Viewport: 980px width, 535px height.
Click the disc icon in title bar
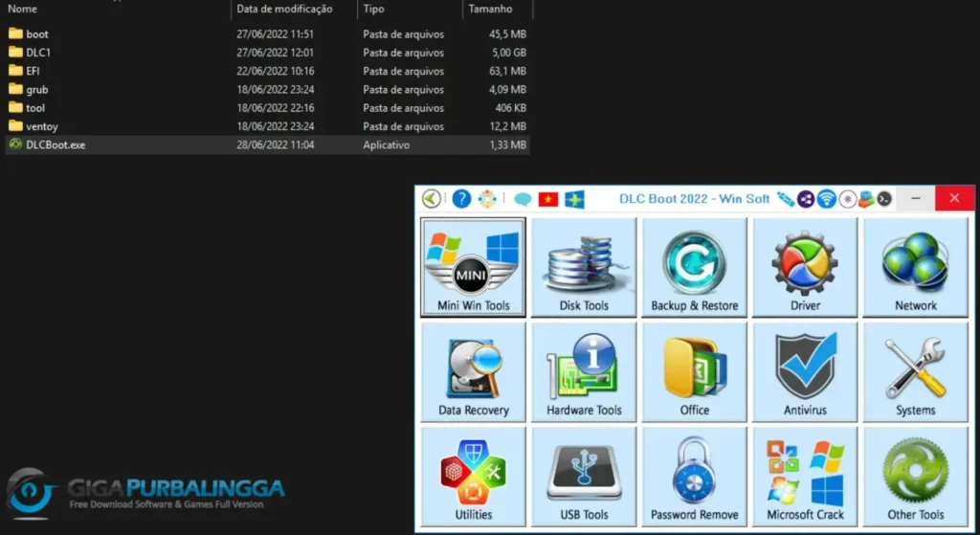pyautogui.click(x=848, y=199)
